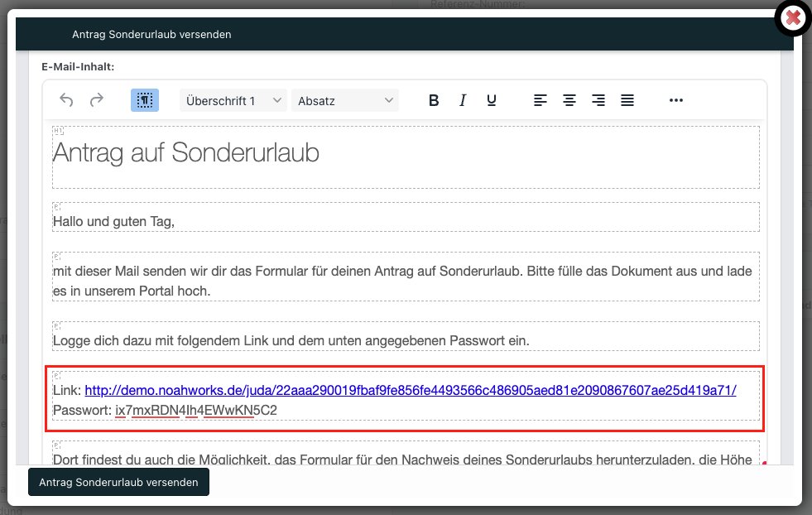Click Antrag Sonderurlaub versenden button
Screen dimensions: 812x515
tap(118, 482)
